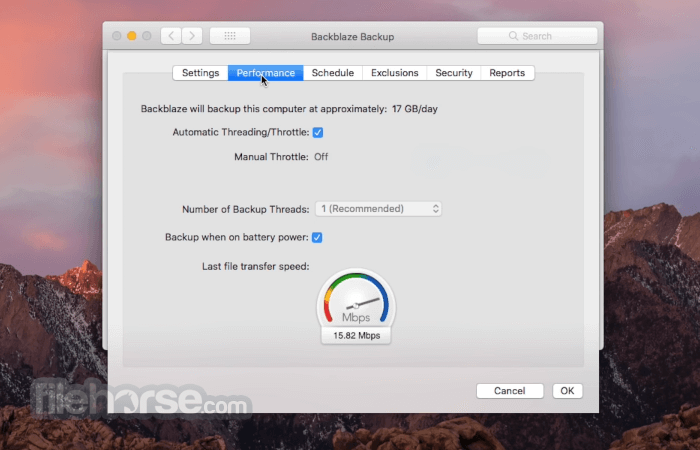The width and height of the screenshot is (700, 450).
Task: Click the Manual Throttle Off value
Action: tap(321, 157)
